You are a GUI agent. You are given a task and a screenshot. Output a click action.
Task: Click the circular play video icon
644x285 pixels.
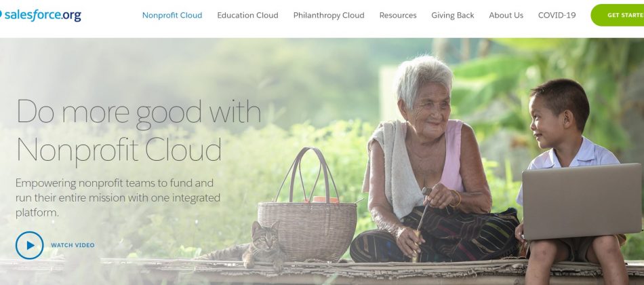click(x=30, y=245)
